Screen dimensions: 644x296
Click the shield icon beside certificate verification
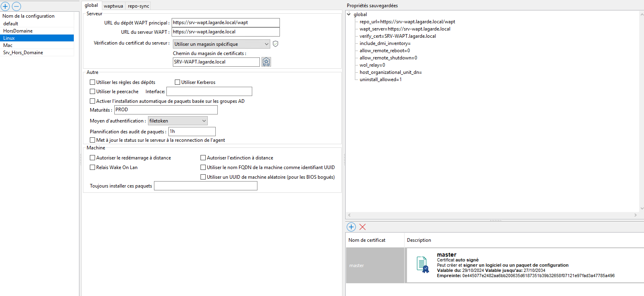275,44
